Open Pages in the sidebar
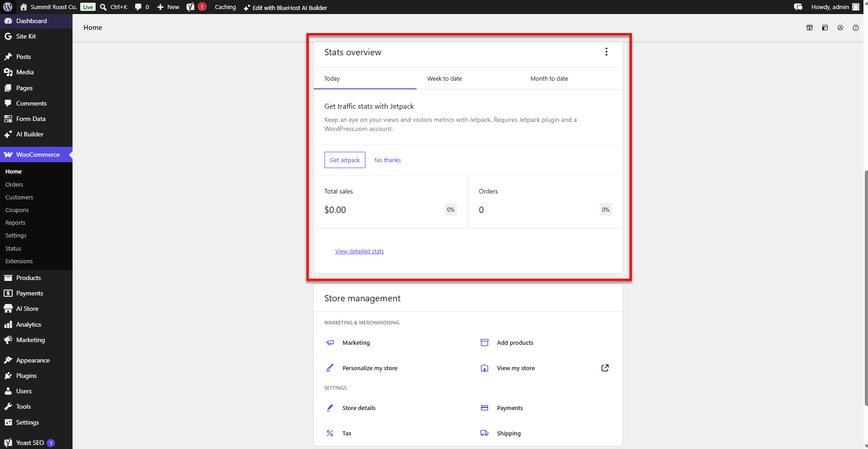This screenshot has width=868, height=449. pyautogui.click(x=36, y=88)
